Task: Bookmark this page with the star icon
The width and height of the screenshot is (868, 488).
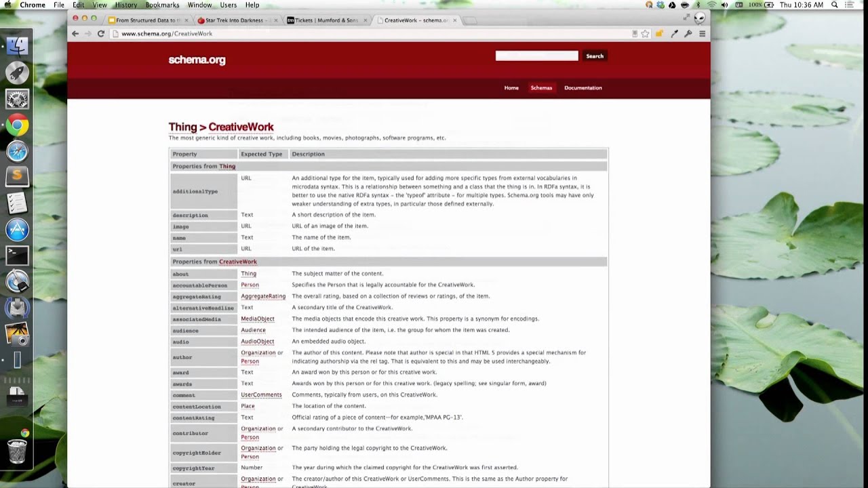Action: [x=646, y=33]
